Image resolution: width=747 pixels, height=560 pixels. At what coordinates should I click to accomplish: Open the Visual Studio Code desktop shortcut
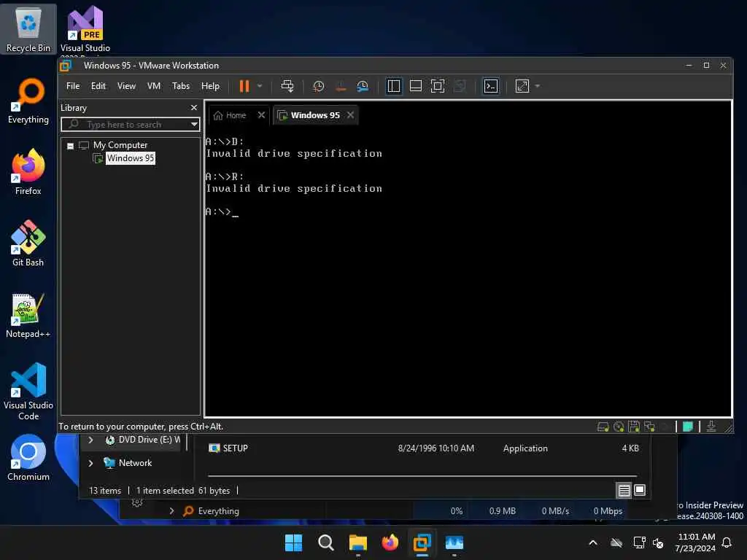28,392
